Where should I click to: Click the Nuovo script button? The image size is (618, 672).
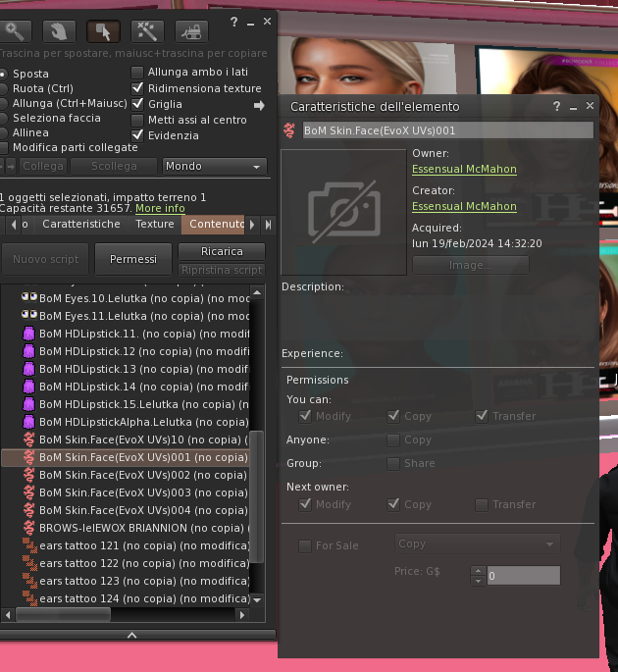45,259
